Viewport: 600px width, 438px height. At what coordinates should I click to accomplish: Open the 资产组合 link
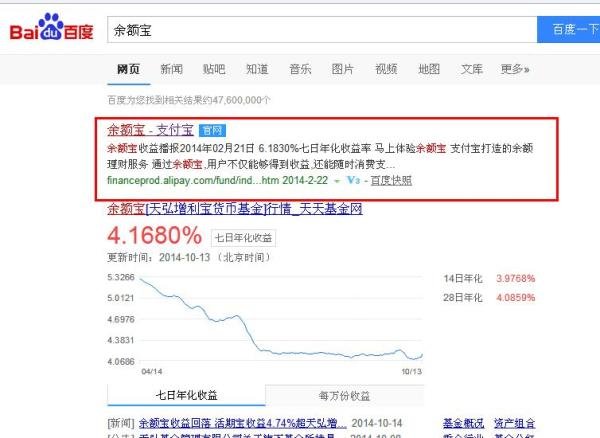pyautogui.click(x=514, y=423)
